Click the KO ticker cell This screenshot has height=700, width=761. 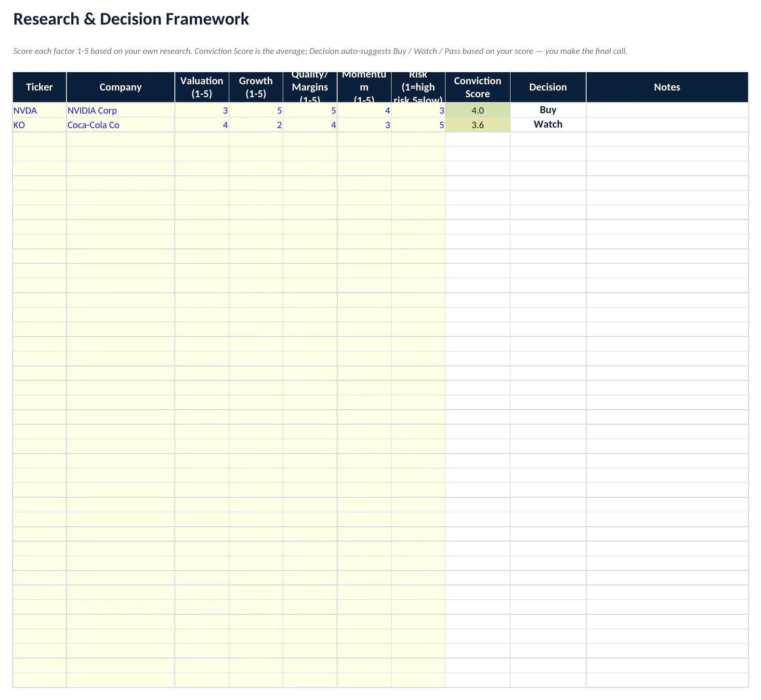pyautogui.click(x=39, y=125)
